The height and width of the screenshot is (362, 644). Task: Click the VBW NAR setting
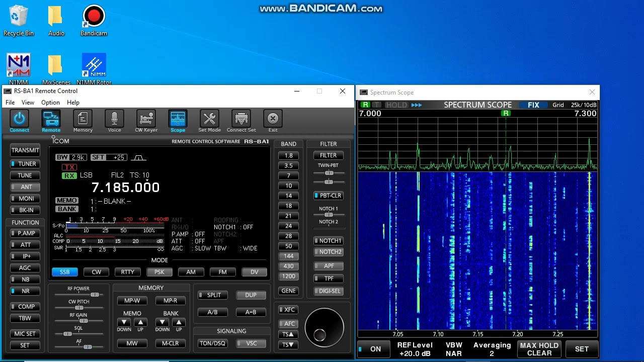pyautogui.click(x=454, y=349)
